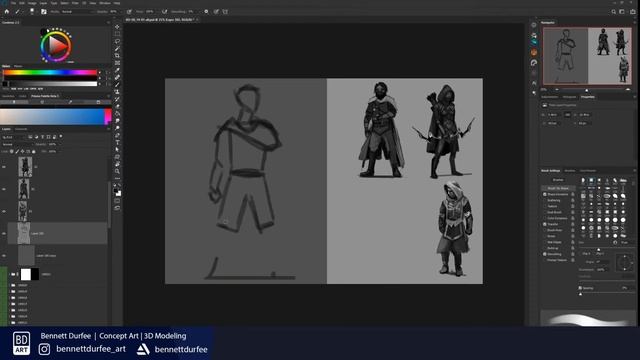Select the Crop tool
Viewport: 640px width, 360px height.
pyautogui.click(x=117, y=56)
